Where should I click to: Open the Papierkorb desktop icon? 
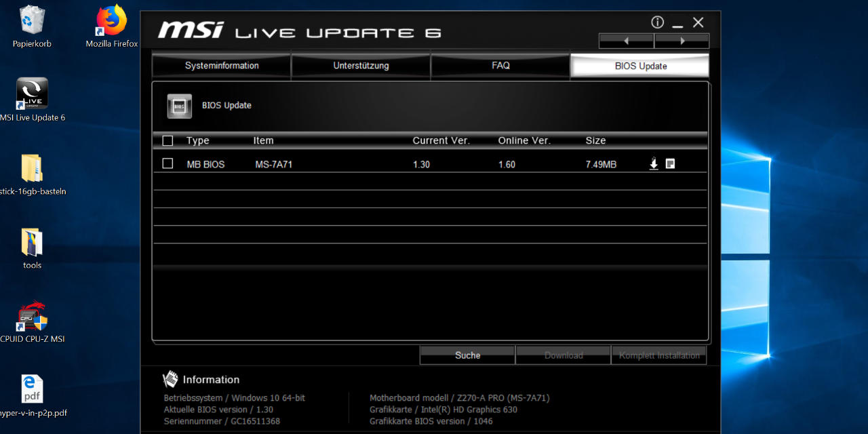32,27
